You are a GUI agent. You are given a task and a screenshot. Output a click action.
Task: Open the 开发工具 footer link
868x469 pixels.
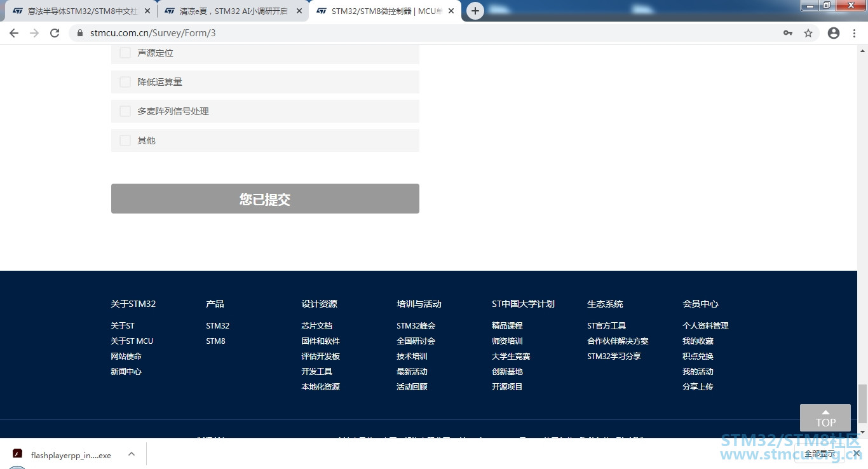click(317, 372)
